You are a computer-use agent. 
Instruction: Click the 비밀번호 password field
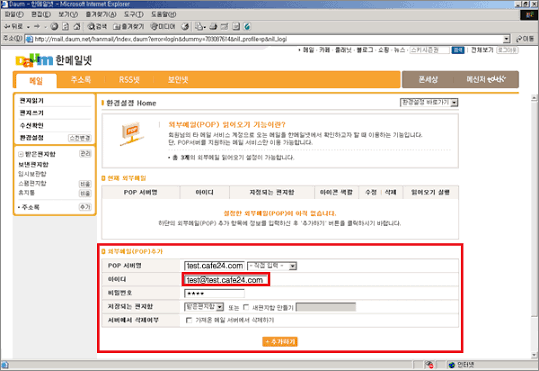[x=214, y=294]
